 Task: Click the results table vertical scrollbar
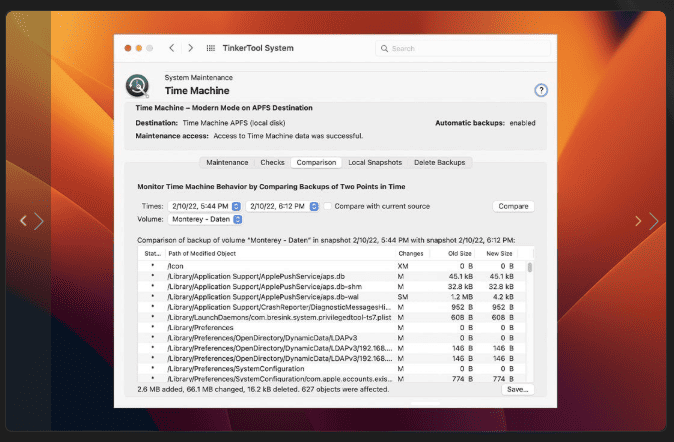(530, 267)
